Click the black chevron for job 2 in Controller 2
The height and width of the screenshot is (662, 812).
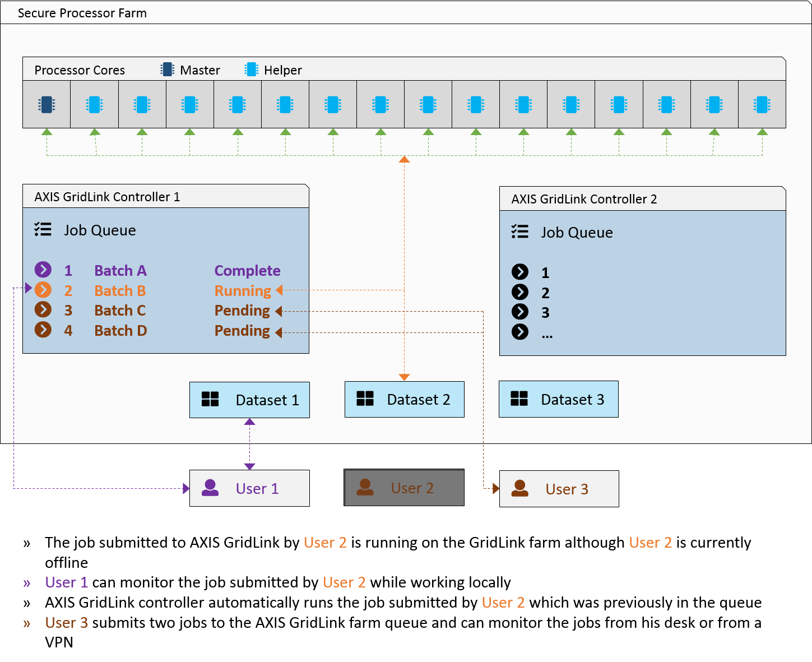(520, 292)
